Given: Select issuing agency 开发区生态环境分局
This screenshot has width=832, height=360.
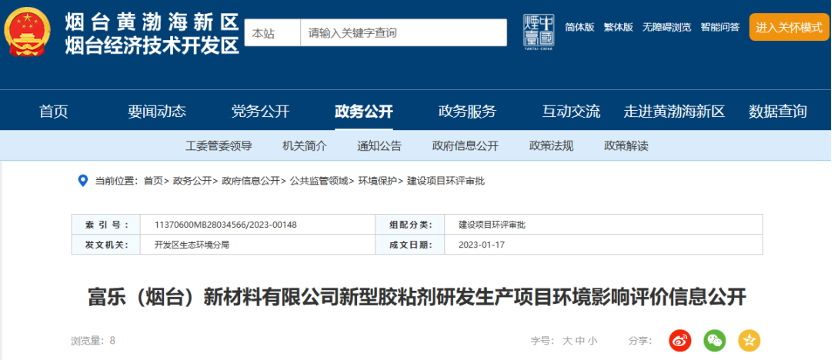Looking at the screenshot, I should pos(191,245).
